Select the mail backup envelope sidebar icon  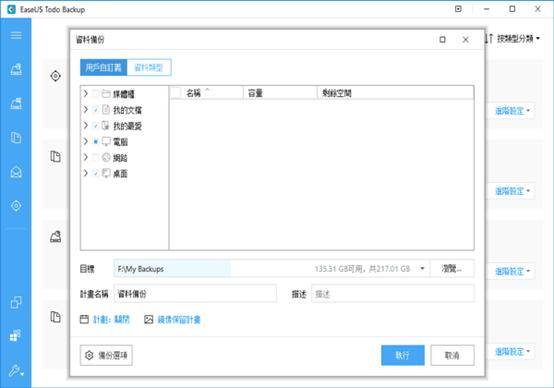click(16, 172)
